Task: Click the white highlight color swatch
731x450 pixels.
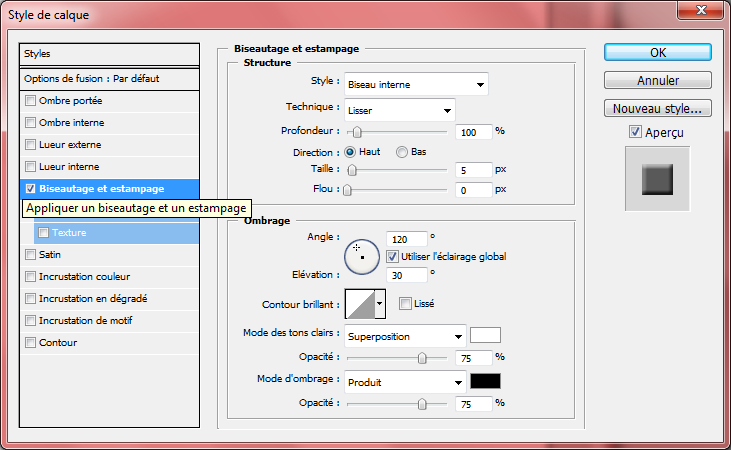Action: (x=485, y=336)
